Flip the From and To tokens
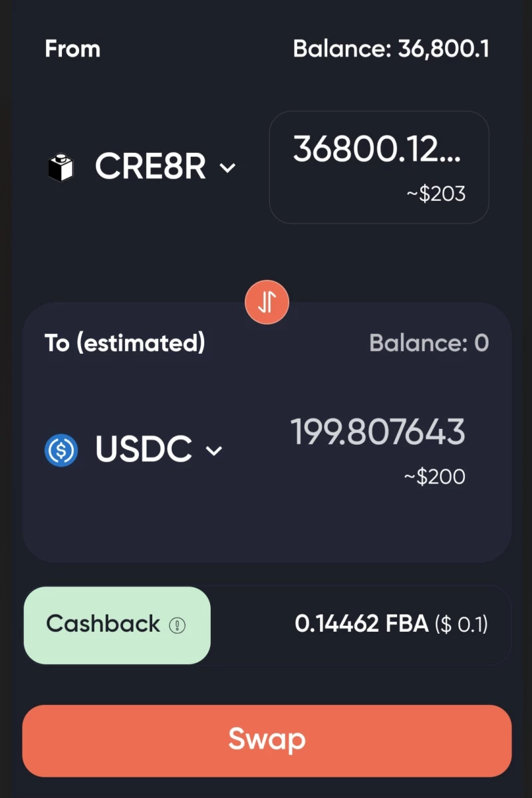 (267, 303)
